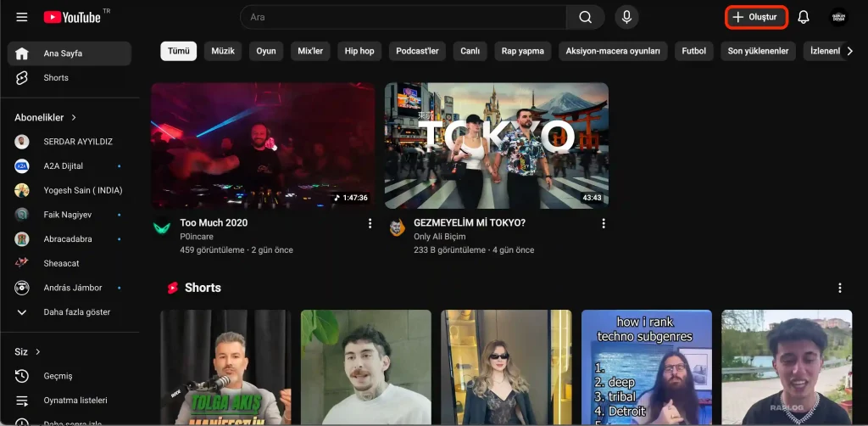The height and width of the screenshot is (426, 868).
Task: Go to Ana Sayfa in sidebar
Action: [70, 53]
